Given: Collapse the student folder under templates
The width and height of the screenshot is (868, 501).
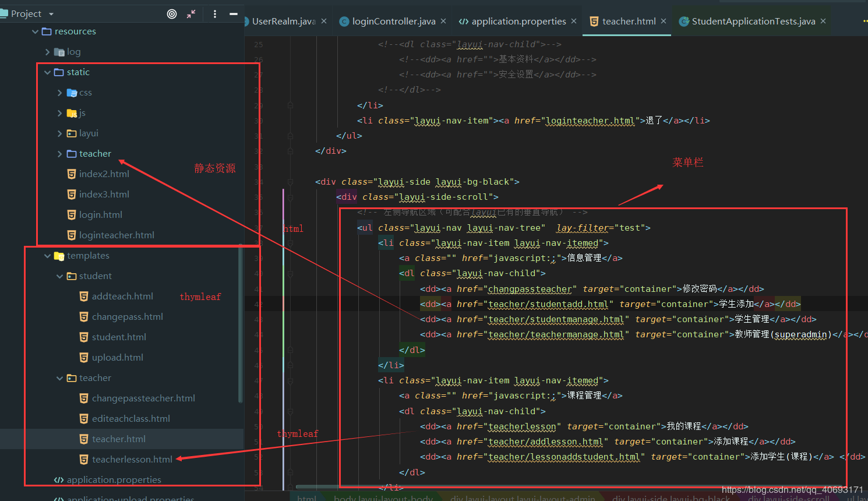Looking at the screenshot, I should click(59, 276).
